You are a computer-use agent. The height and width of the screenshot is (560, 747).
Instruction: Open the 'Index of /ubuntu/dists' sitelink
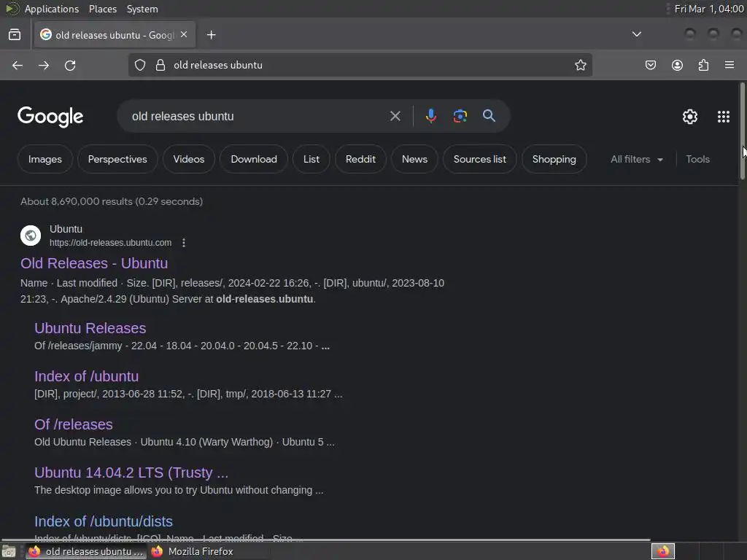pyautogui.click(x=104, y=521)
